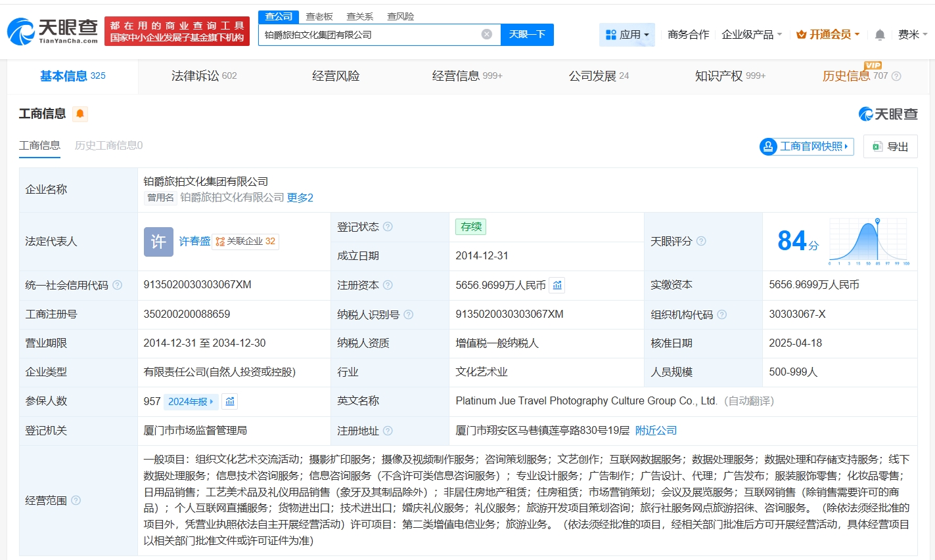Screen dimensions: 935x560
Task: Clear the search box with the X icon
Action: point(486,33)
